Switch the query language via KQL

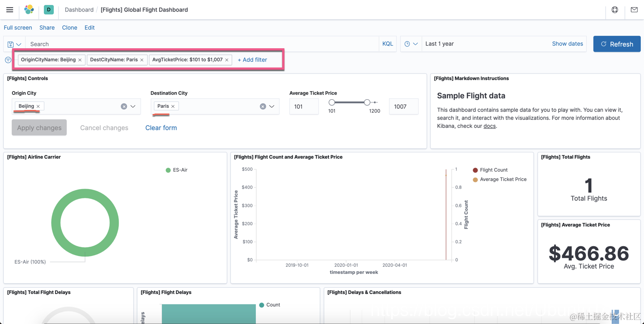pyautogui.click(x=387, y=44)
